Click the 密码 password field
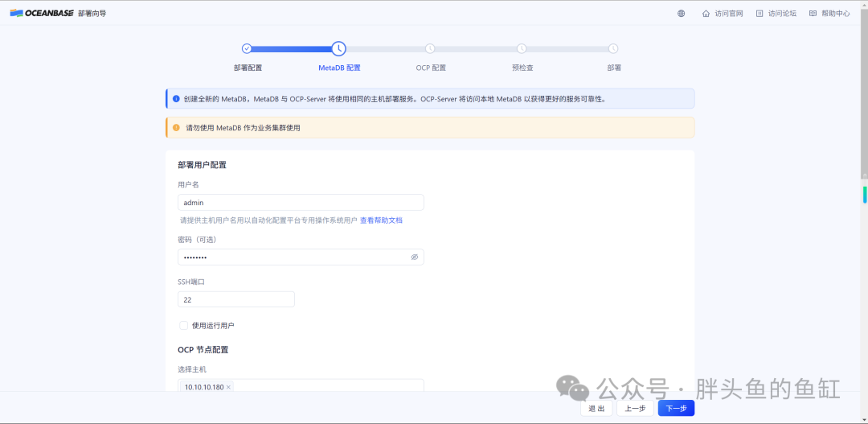Image resolution: width=868 pixels, height=424 pixels. (x=301, y=257)
